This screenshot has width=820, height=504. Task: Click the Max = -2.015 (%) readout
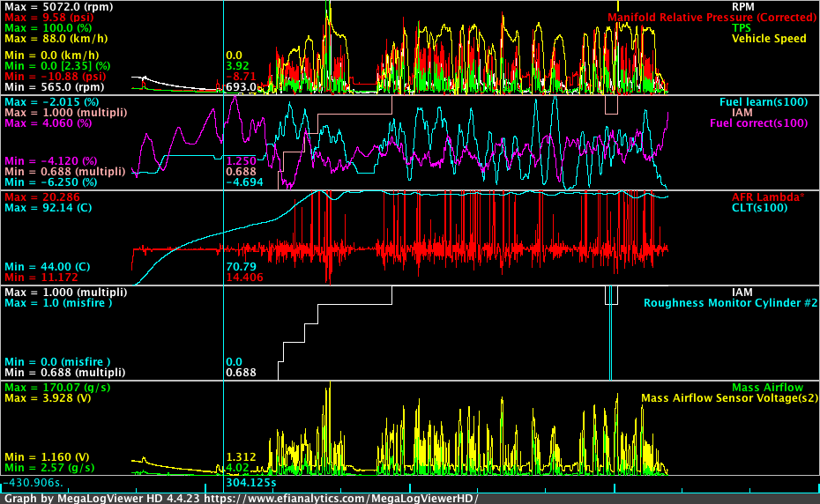coord(52,102)
